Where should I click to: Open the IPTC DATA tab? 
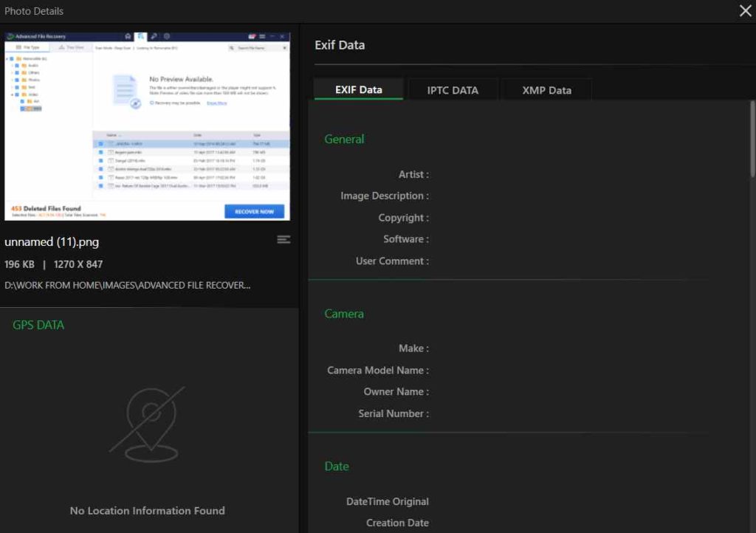[453, 90]
